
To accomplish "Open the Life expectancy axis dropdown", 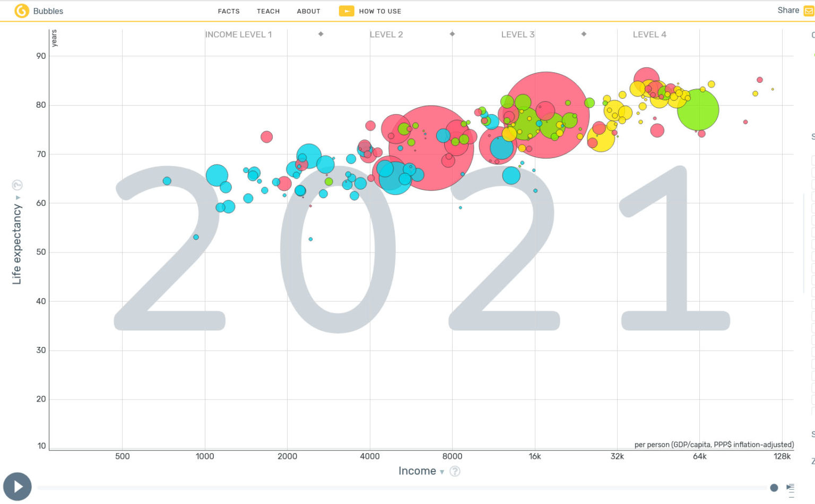I will coord(18,196).
